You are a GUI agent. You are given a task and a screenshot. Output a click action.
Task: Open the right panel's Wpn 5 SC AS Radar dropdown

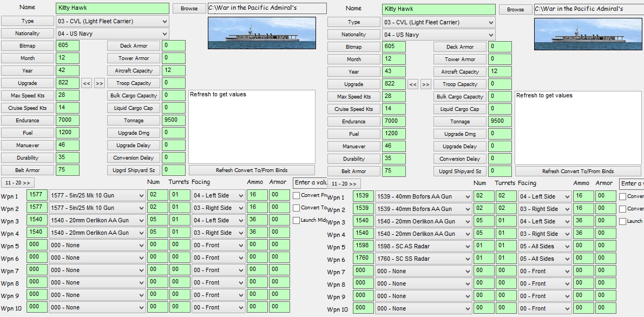[423, 246]
